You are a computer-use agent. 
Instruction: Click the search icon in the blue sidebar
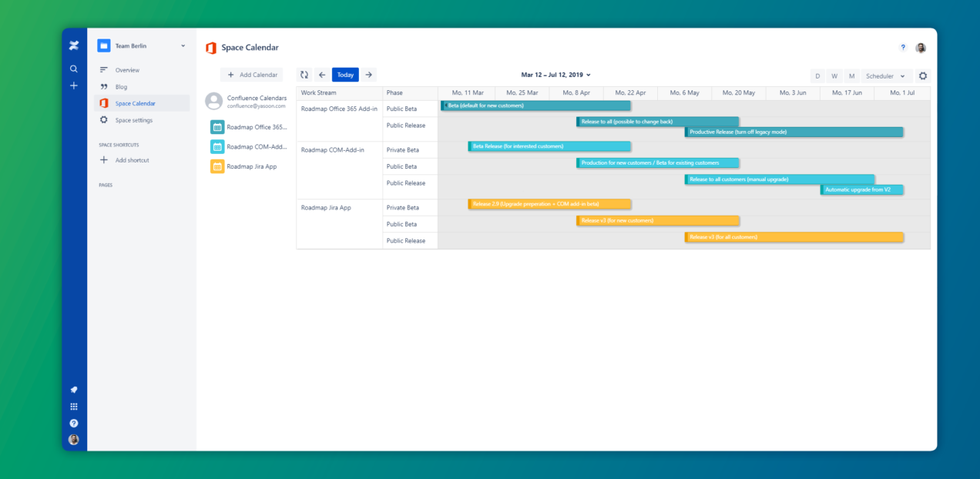click(73, 69)
